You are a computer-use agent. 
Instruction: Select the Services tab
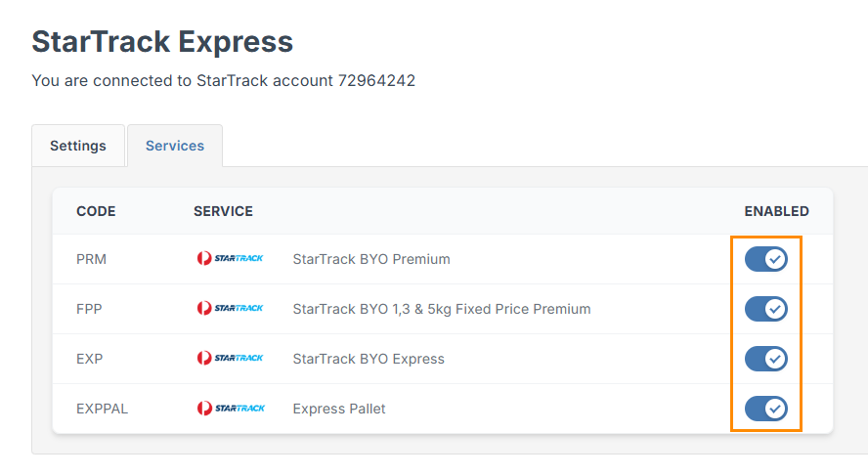pyautogui.click(x=175, y=146)
